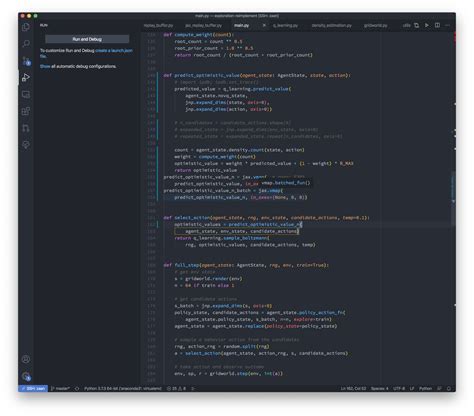Open the Accounts menu icon
The height and width of the screenshot is (416, 474).
click(x=26, y=359)
